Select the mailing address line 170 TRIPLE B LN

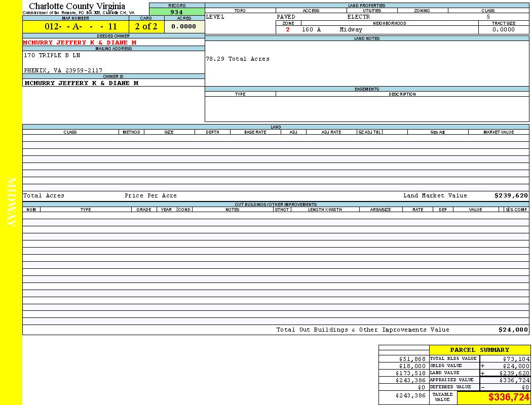[52, 55]
